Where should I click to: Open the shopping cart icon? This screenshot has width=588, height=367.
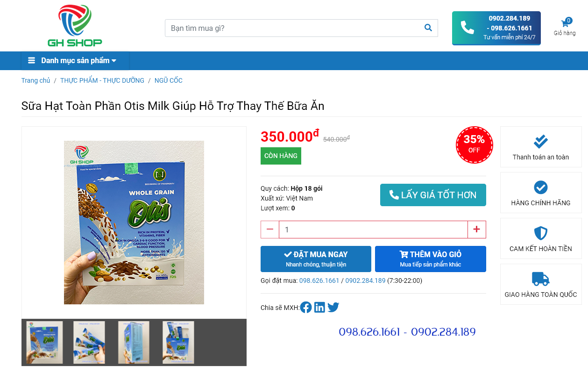click(565, 24)
